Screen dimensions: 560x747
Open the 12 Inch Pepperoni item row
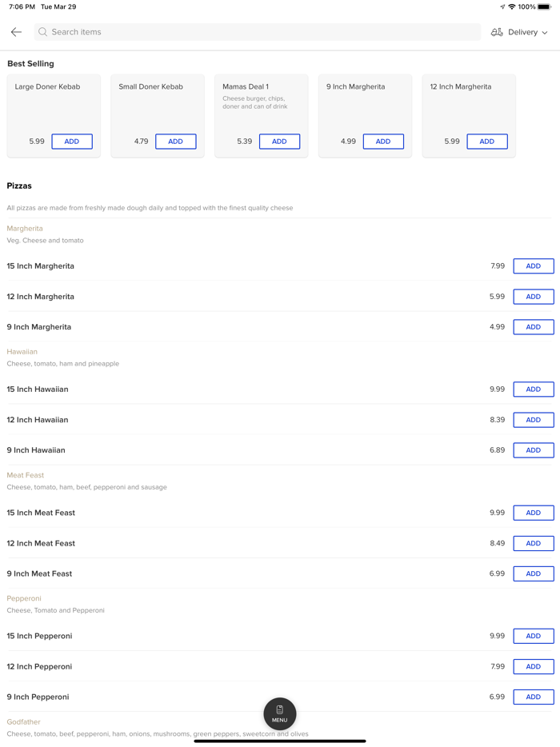pos(240,666)
